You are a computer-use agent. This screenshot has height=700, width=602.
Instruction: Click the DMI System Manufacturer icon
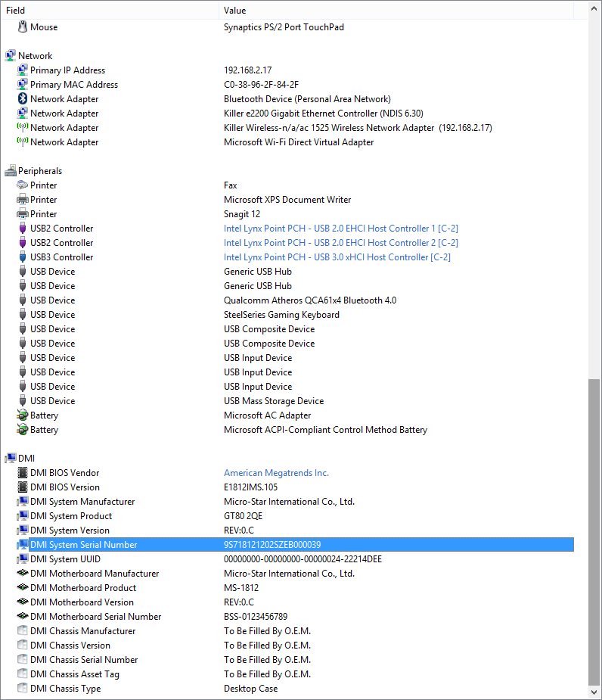(x=23, y=501)
